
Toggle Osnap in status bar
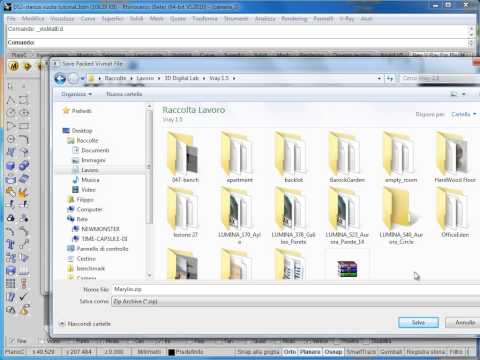(333, 352)
